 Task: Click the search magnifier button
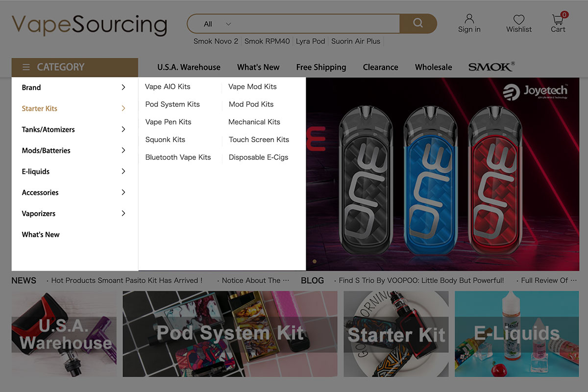[418, 24]
